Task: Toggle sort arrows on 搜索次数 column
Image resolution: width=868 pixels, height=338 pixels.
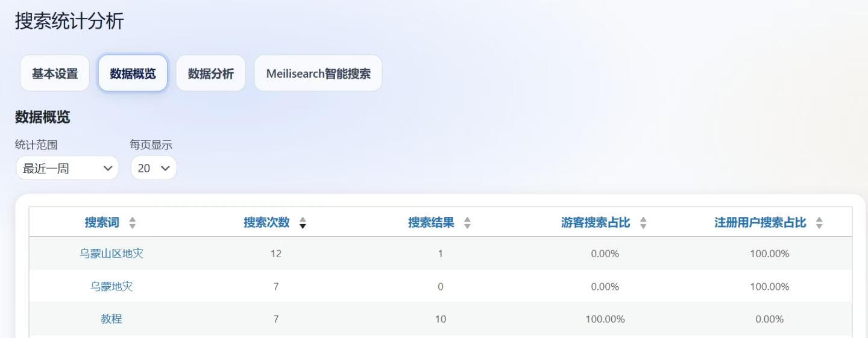Action: pos(303,223)
